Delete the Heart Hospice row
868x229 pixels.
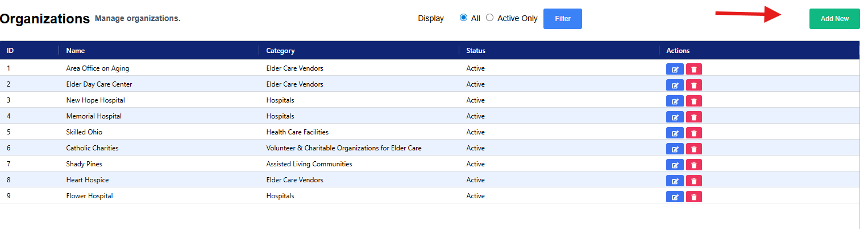click(693, 181)
